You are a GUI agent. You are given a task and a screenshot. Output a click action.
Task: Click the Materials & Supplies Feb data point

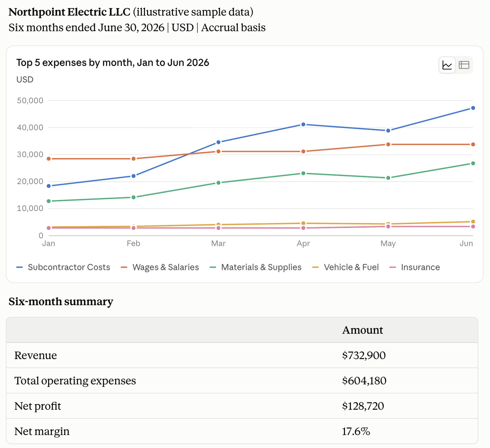pos(133,197)
